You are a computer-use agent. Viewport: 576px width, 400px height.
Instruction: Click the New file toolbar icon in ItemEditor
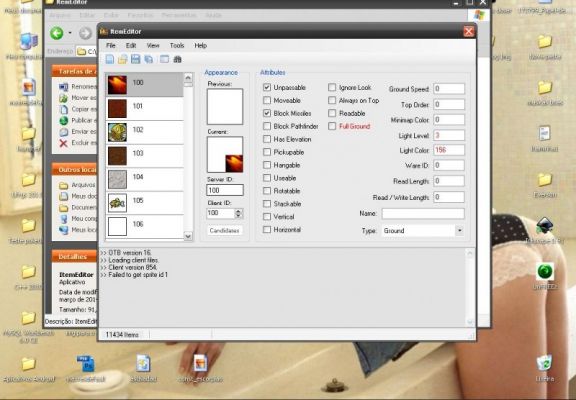point(109,59)
